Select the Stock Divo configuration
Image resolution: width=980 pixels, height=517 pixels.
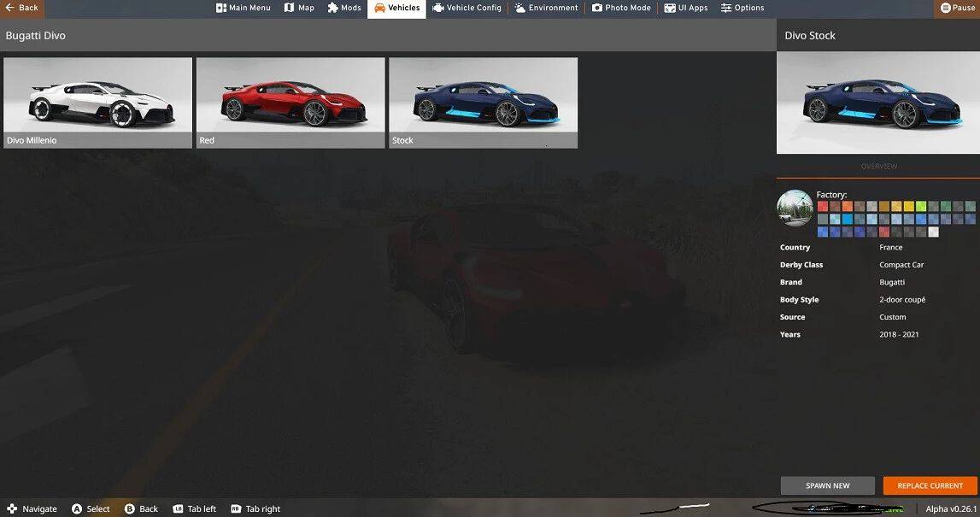pyautogui.click(x=483, y=103)
